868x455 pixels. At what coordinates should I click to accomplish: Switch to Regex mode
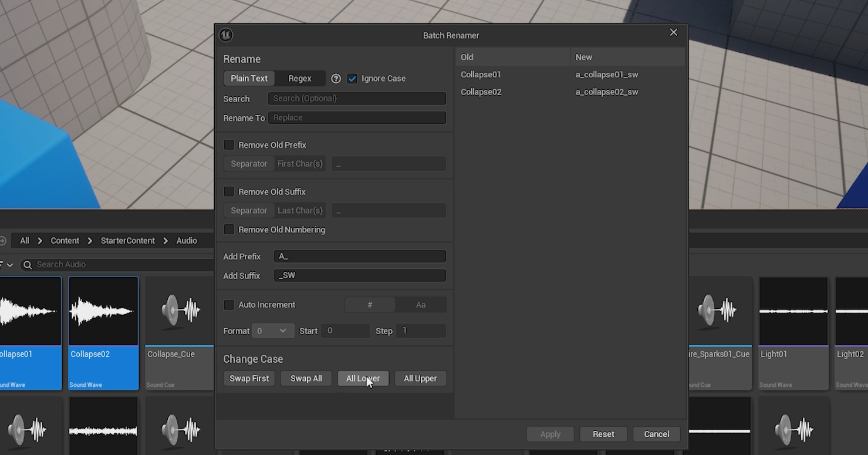(300, 79)
